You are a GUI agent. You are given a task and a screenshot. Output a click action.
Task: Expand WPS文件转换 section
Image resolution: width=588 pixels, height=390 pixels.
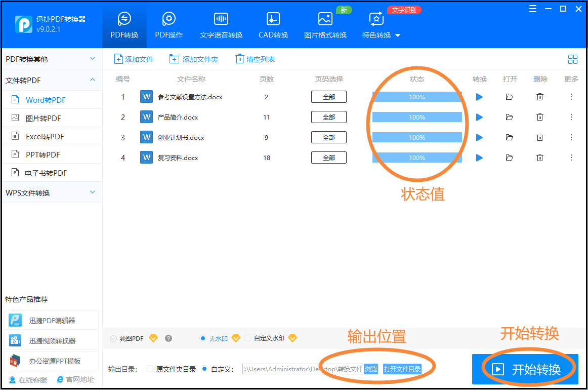tap(52, 192)
